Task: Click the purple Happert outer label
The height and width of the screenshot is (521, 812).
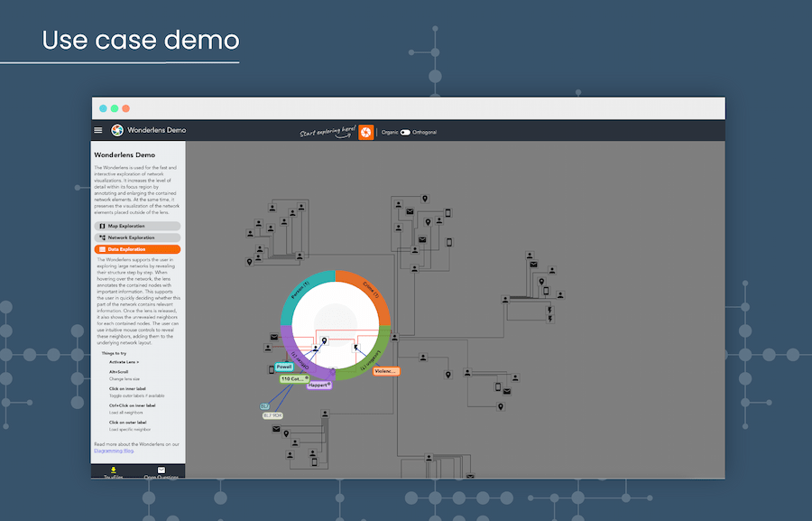Action: coord(318,385)
